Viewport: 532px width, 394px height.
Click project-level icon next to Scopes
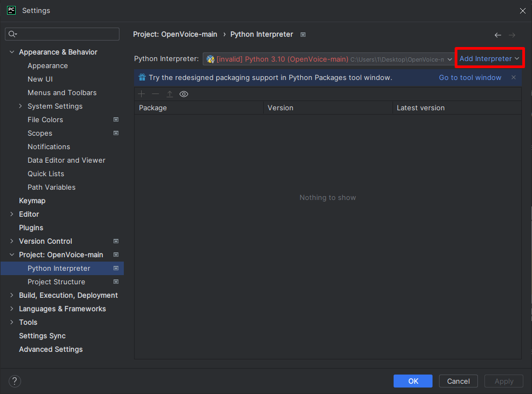tap(116, 133)
